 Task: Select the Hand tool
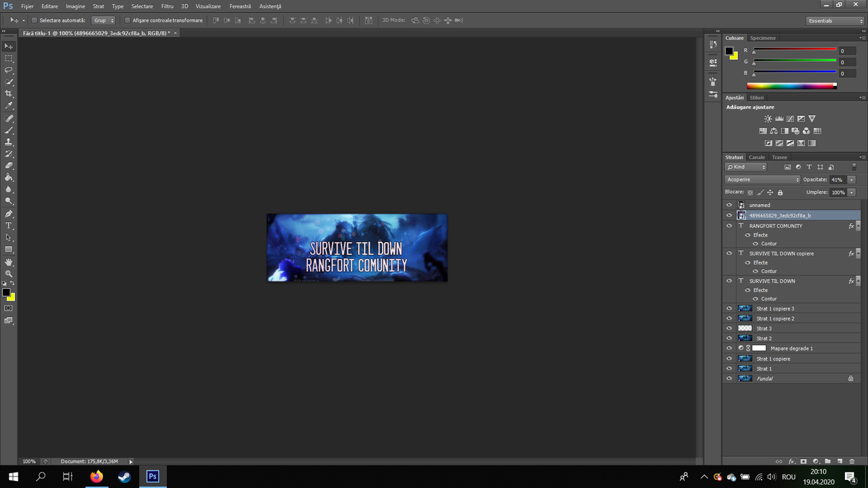[9, 262]
